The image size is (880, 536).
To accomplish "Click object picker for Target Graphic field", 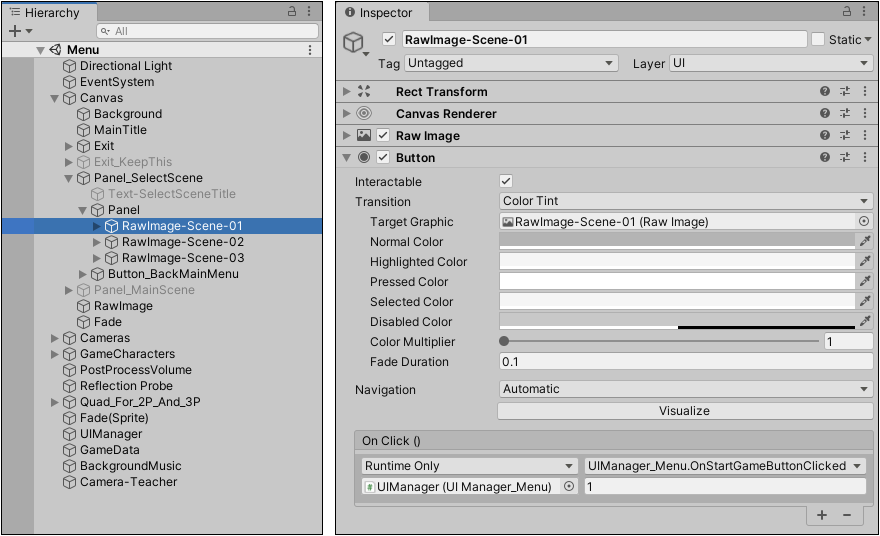I will tap(864, 221).
